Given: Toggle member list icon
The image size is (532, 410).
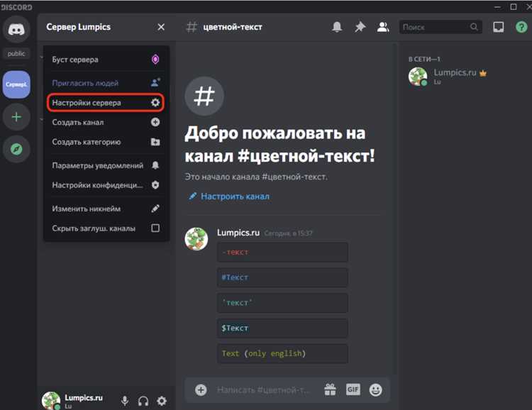Looking at the screenshot, I should 383,27.
